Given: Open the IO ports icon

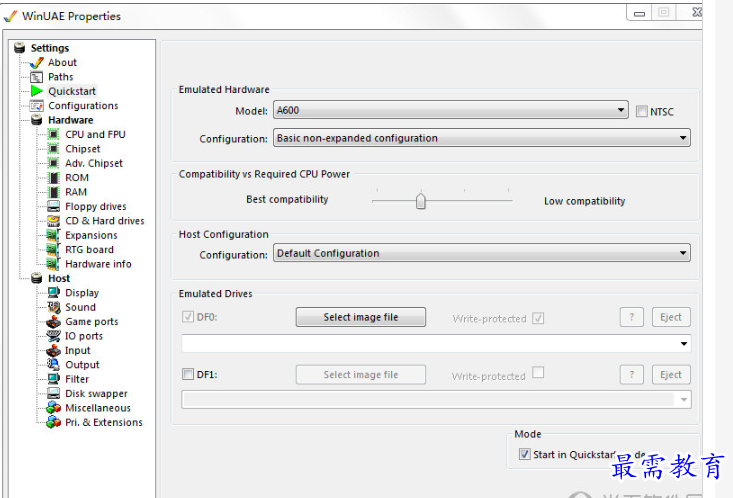Looking at the screenshot, I should [x=54, y=336].
